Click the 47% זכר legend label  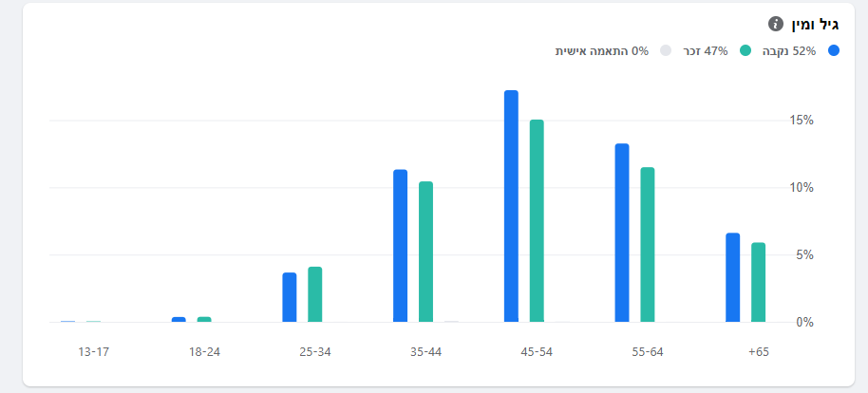point(709,50)
